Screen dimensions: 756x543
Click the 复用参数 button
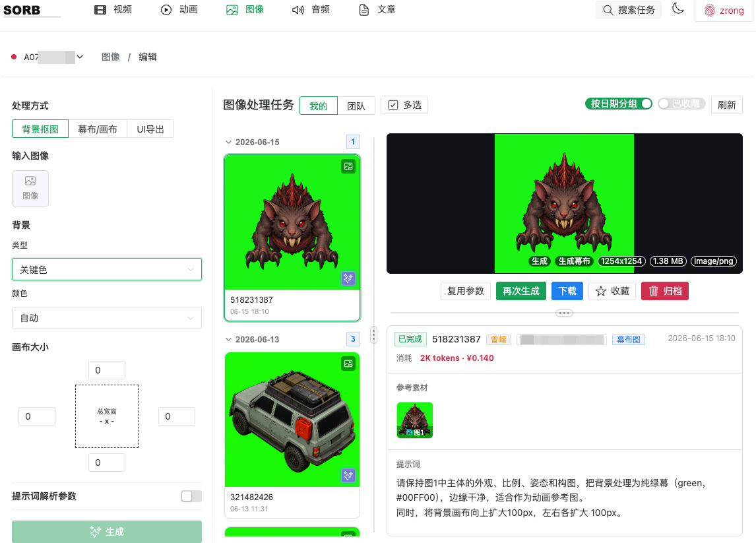465,291
